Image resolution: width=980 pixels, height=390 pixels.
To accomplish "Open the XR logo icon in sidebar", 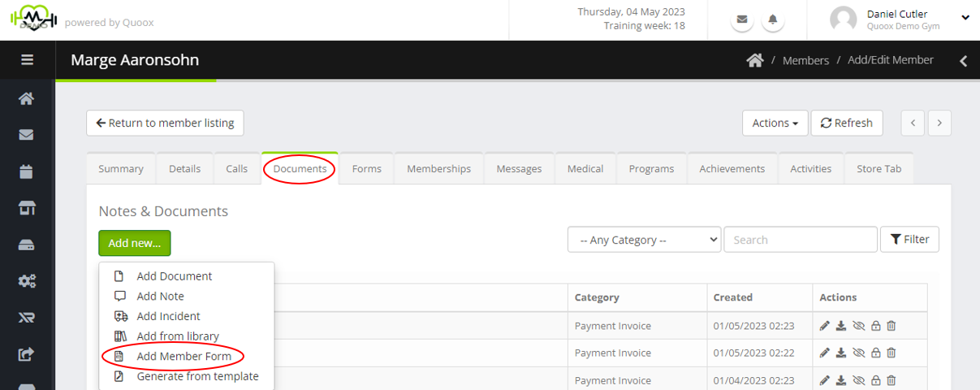I will pyautogui.click(x=27, y=318).
